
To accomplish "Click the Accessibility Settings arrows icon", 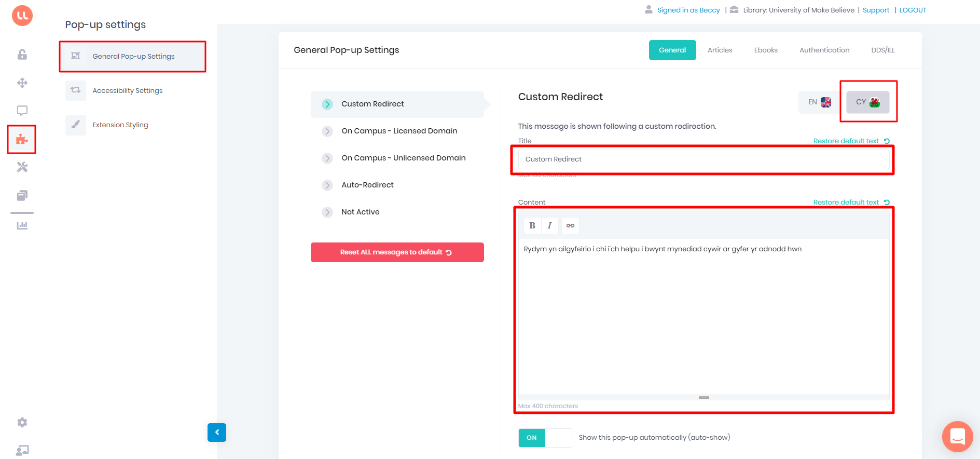I will point(76,90).
